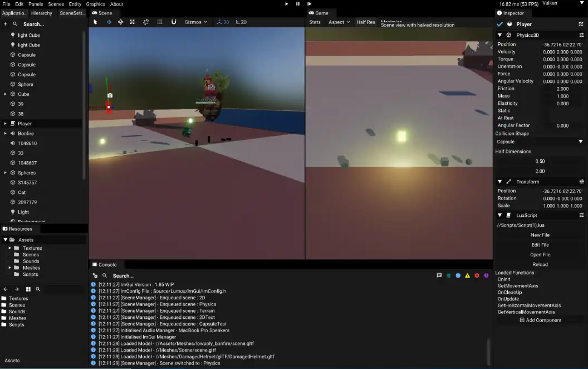Open the Gizmos dropdown
The width and height of the screenshot is (588, 369).
point(196,22)
